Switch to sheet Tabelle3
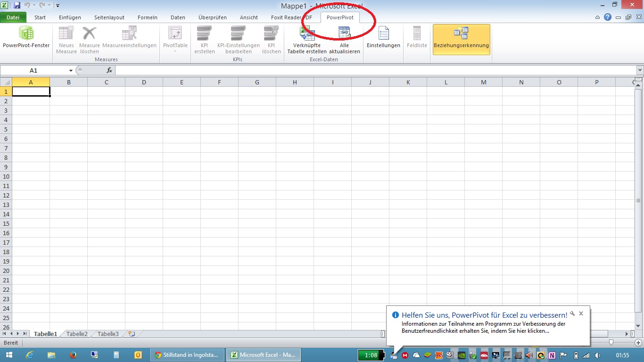The height and width of the screenshot is (362, 644). point(108,334)
